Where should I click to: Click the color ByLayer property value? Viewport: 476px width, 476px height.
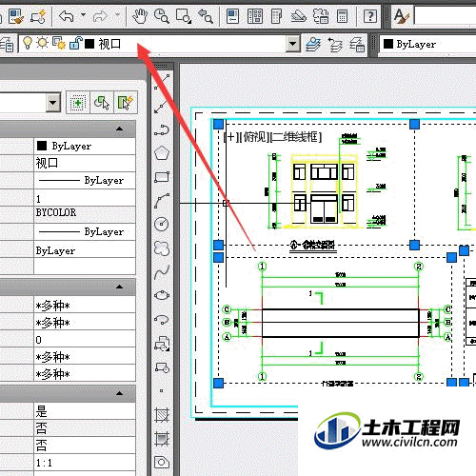click(x=85, y=146)
